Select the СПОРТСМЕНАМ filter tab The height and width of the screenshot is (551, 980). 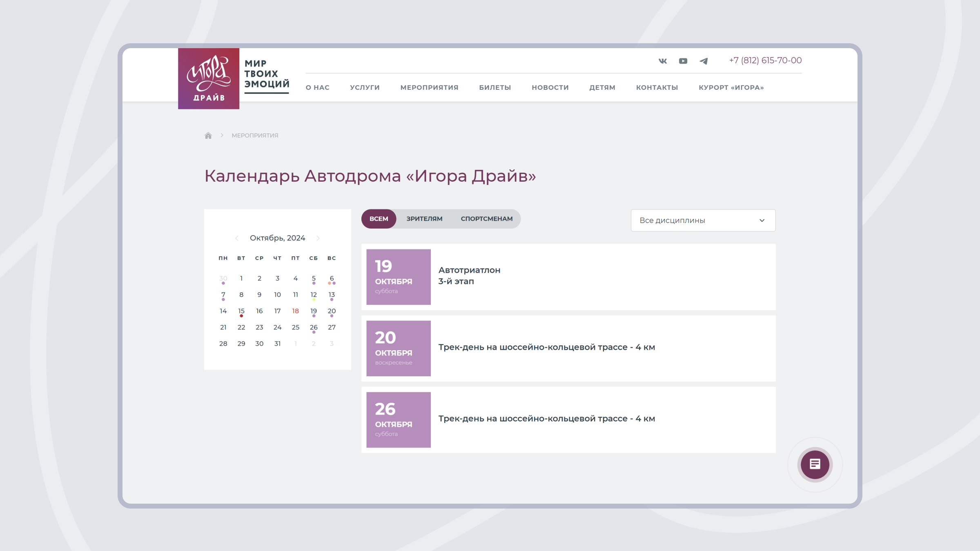click(487, 219)
